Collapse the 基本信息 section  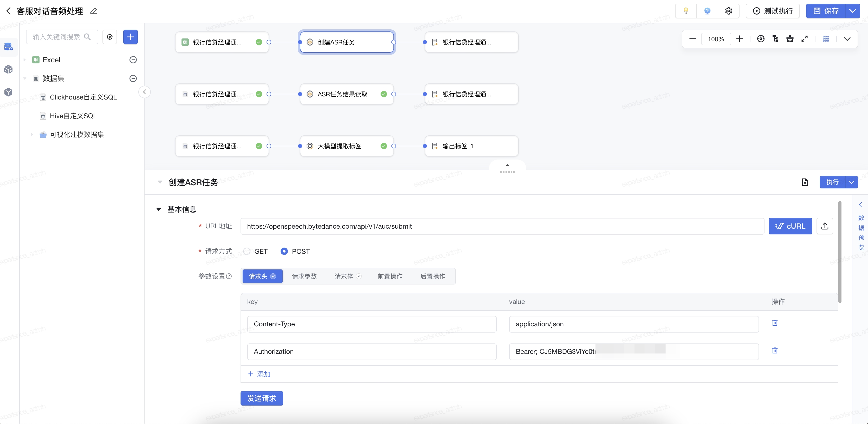pos(159,209)
